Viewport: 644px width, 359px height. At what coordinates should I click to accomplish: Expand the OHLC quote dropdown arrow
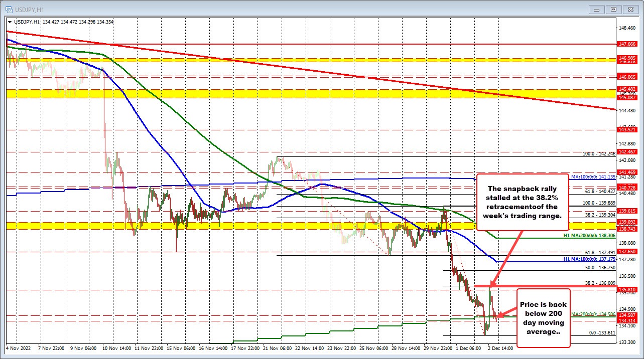(x=11, y=22)
